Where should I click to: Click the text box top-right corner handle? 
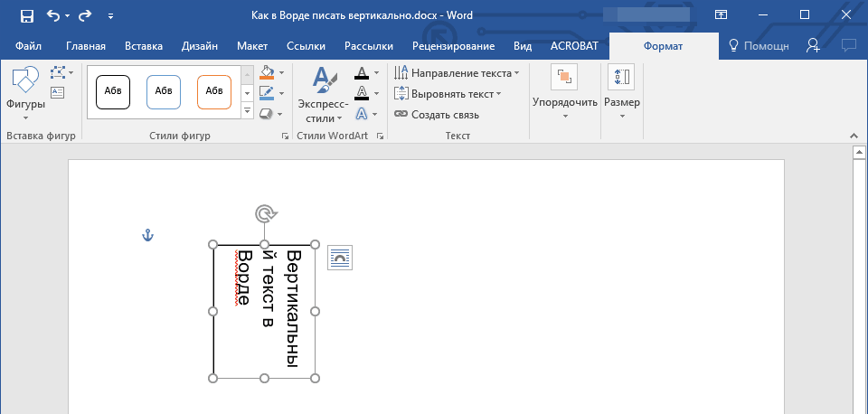[x=315, y=244]
